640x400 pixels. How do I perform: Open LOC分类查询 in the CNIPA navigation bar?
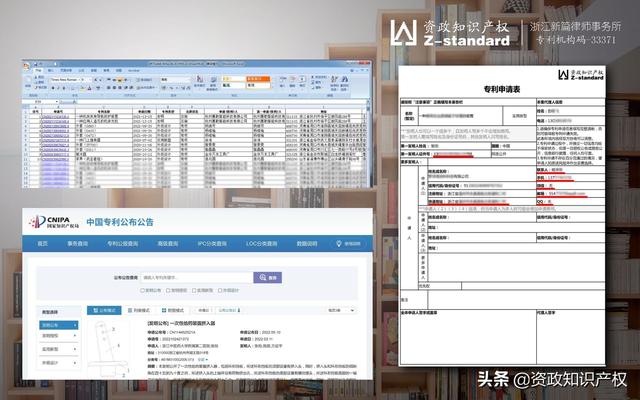(x=262, y=243)
